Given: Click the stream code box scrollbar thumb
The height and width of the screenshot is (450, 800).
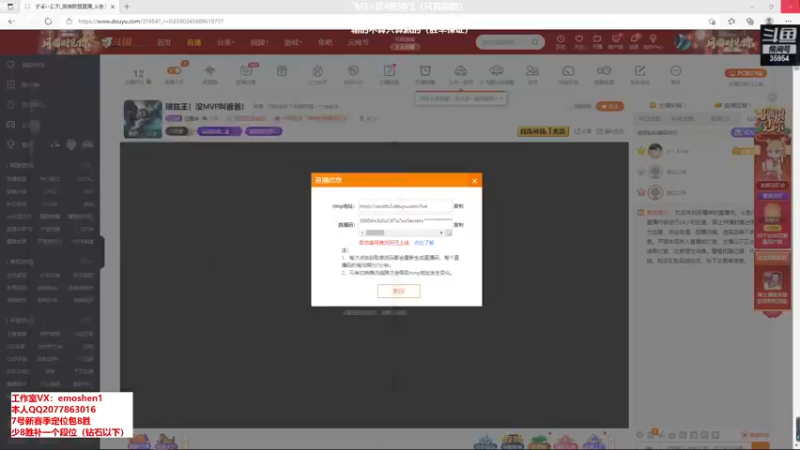Looking at the screenshot, I should coord(375,233).
